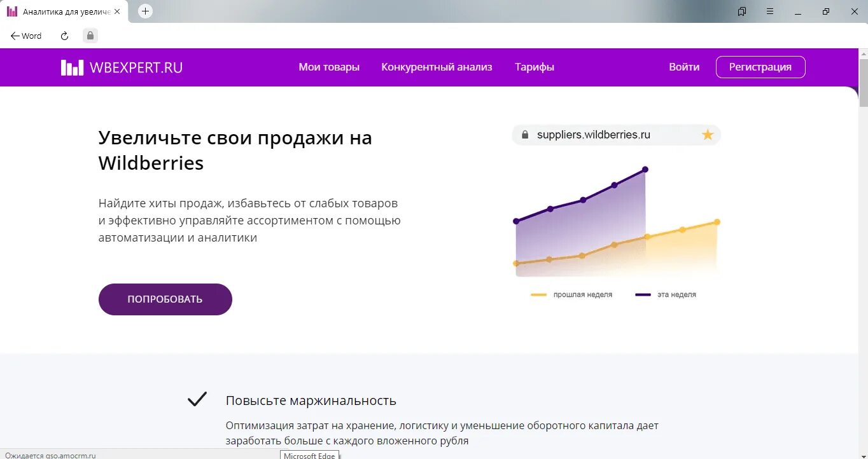
Task: Click the padlock site security icon
Action: [90, 36]
